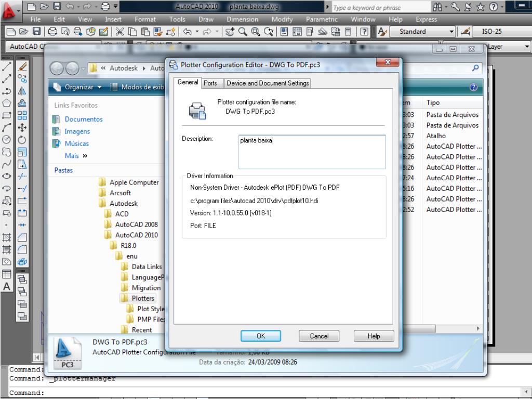
Task: Click the Explorer help question icon
Action: pyautogui.click(x=473, y=87)
